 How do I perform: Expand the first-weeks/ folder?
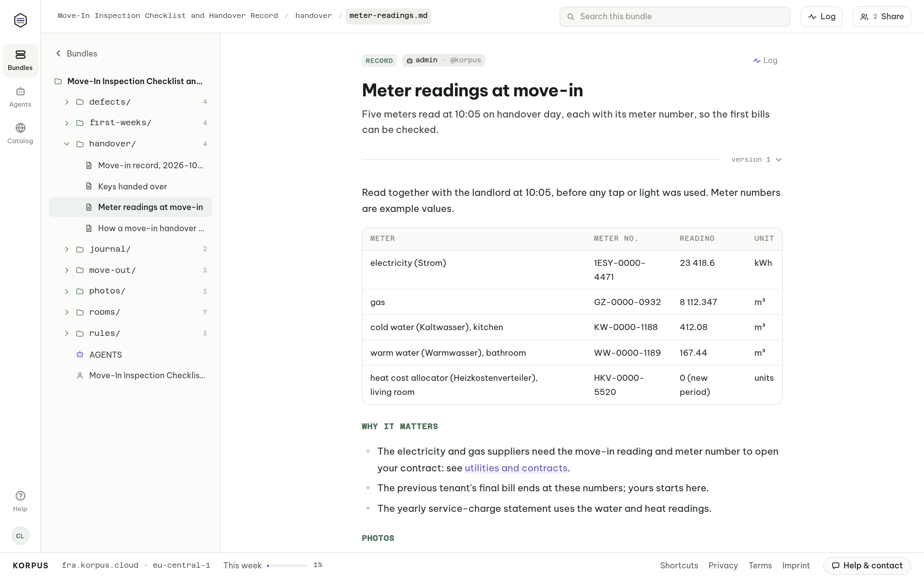click(67, 123)
